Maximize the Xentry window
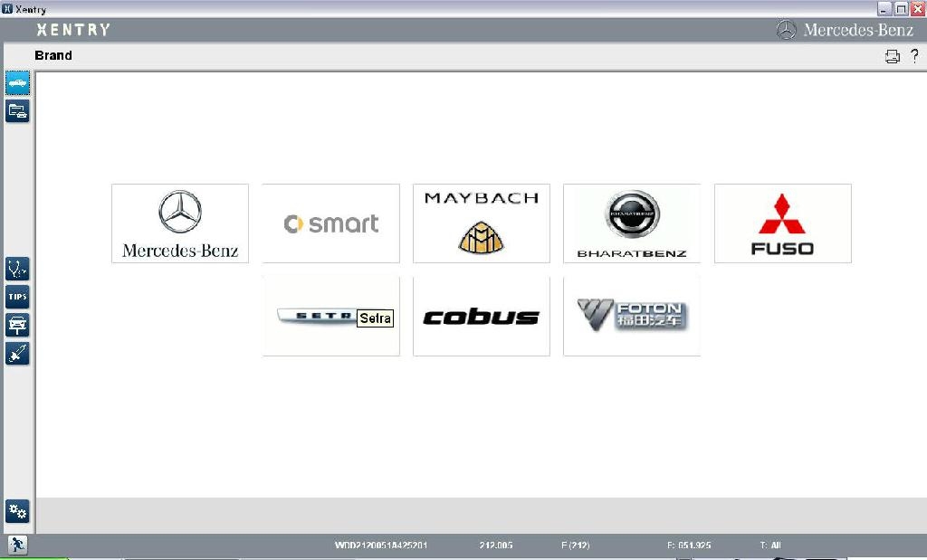The width and height of the screenshot is (927, 560). [901, 9]
